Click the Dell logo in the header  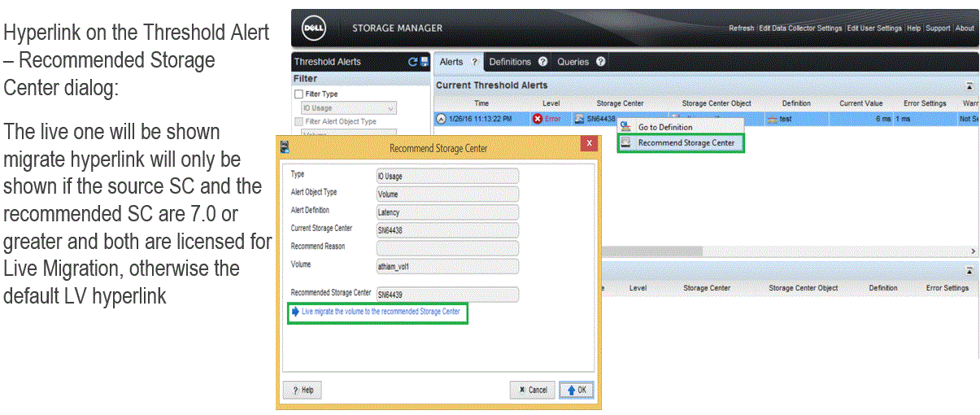[314, 28]
